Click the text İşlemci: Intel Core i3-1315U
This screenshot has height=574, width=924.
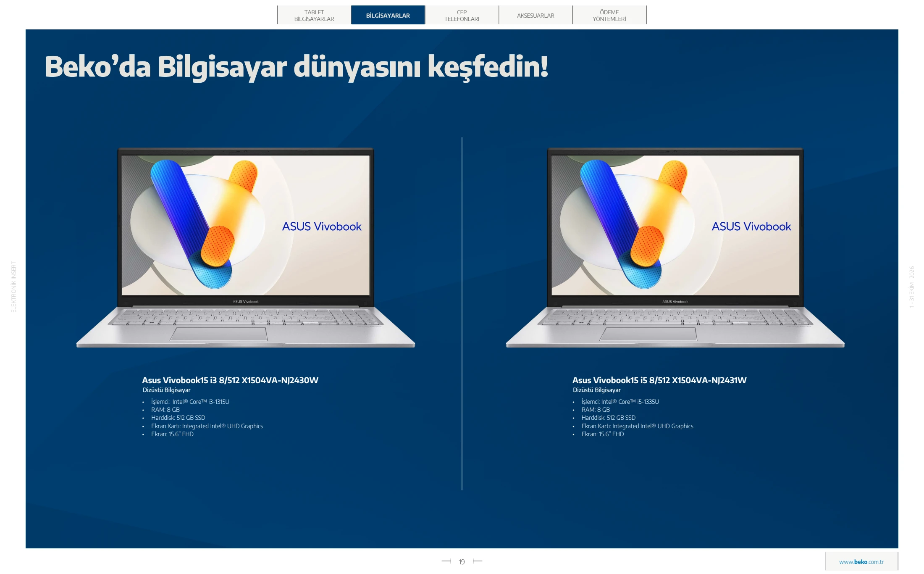coord(190,402)
